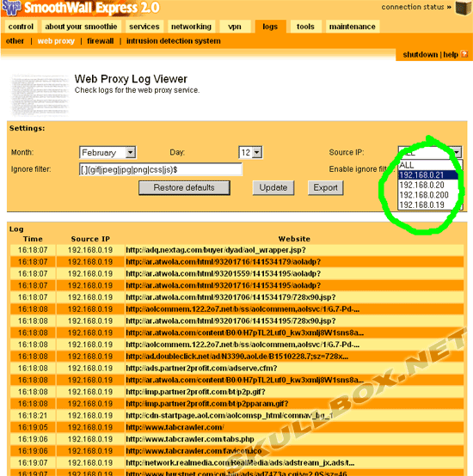Click the help question mark icon
This screenshot has height=476, width=473.
[x=464, y=54]
